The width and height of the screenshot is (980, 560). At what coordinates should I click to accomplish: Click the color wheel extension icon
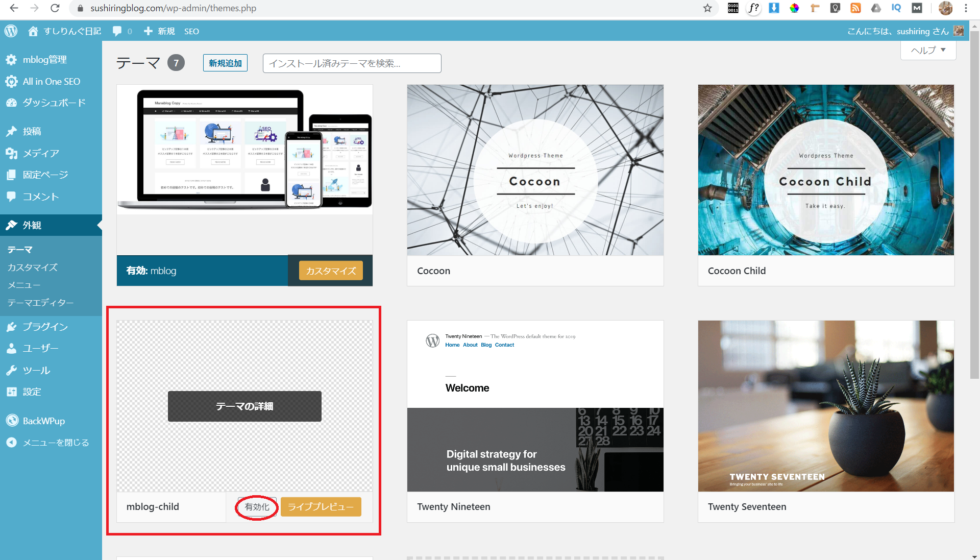point(794,8)
